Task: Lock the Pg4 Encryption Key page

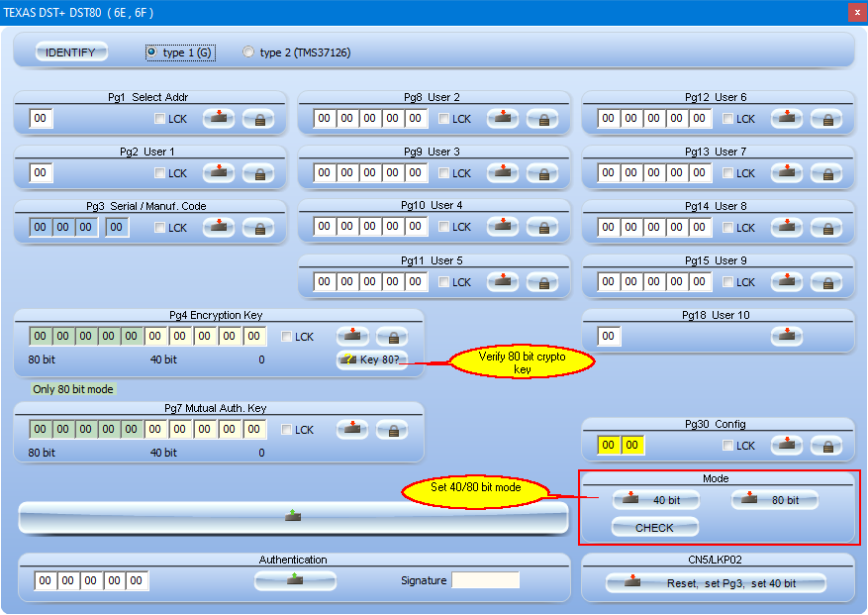Action: tap(393, 337)
